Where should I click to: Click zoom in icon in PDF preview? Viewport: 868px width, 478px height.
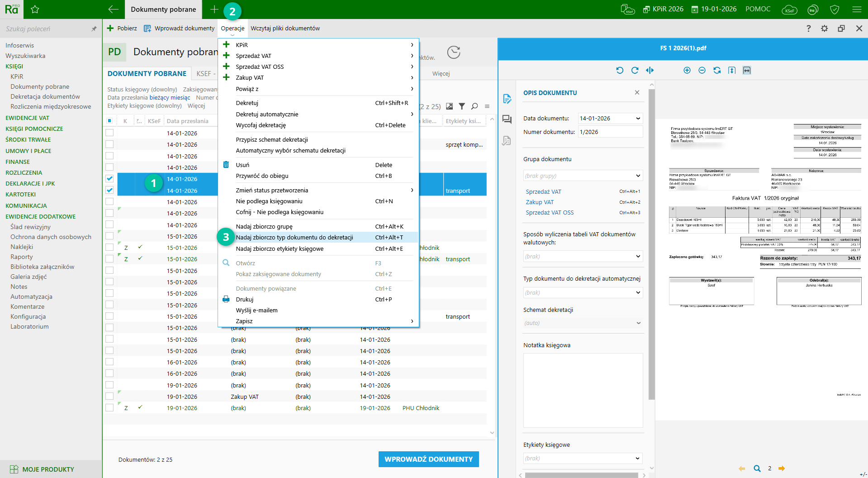(x=687, y=70)
